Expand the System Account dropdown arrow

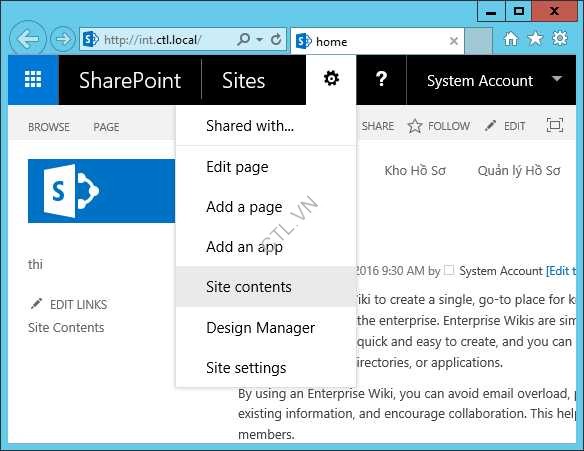(x=557, y=79)
